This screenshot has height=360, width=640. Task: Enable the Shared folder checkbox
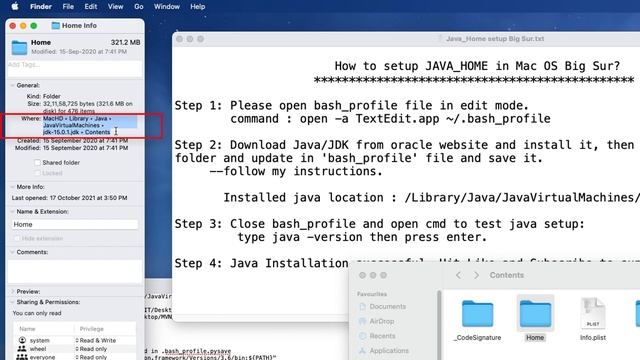point(37,162)
